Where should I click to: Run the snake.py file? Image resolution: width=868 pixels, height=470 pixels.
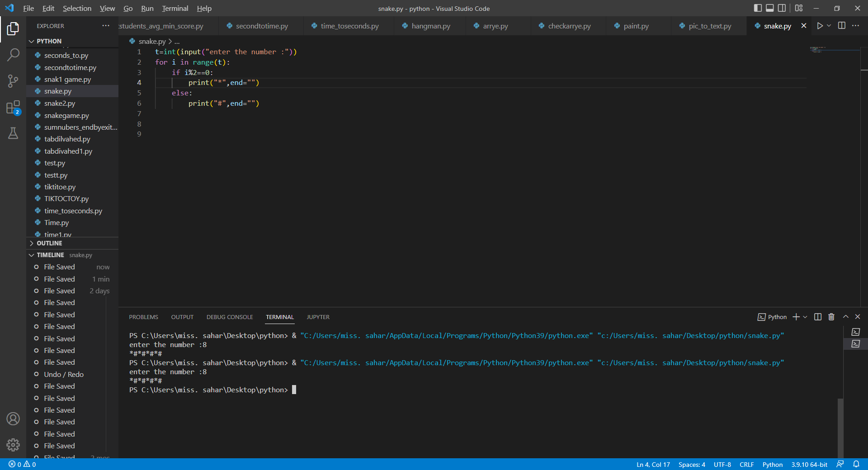coord(820,26)
